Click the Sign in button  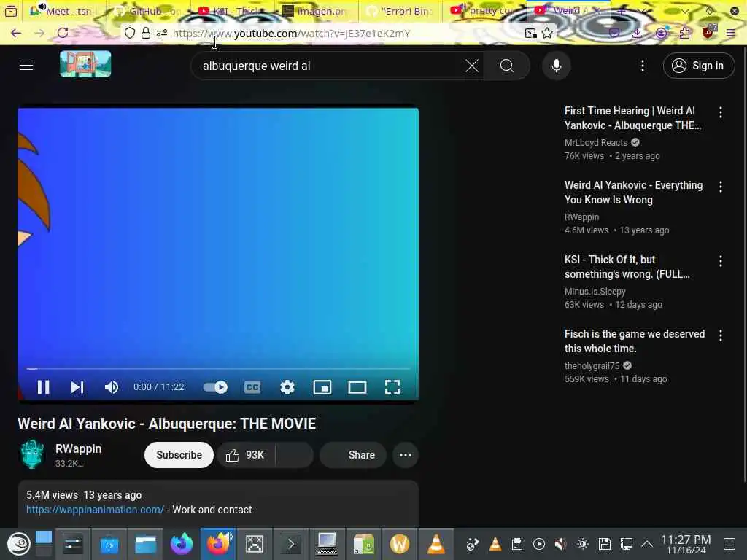tap(698, 66)
